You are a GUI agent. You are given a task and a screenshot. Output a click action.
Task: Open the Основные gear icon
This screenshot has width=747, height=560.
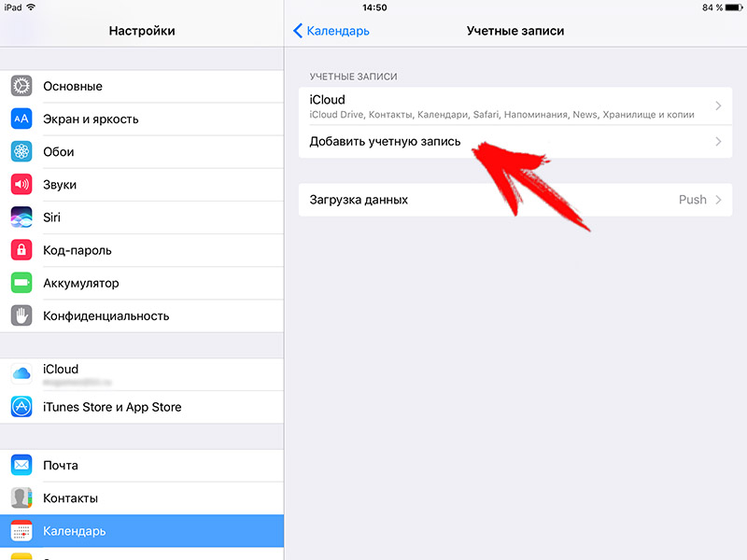21,86
